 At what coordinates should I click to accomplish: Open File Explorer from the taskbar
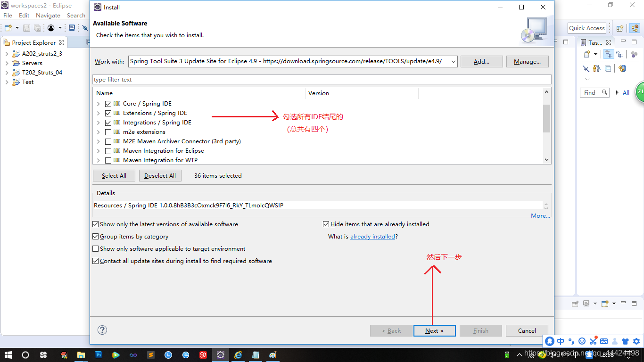pyautogui.click(x=81, y=354)
